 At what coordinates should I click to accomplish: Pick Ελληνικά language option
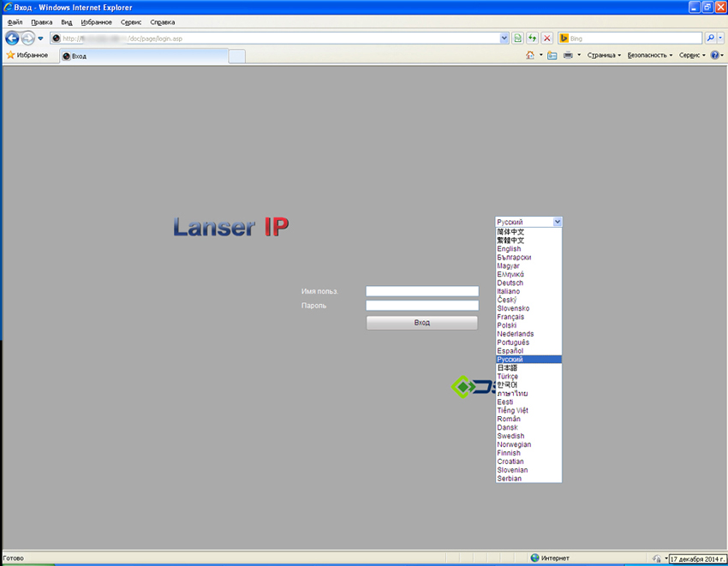click(528, 274)
